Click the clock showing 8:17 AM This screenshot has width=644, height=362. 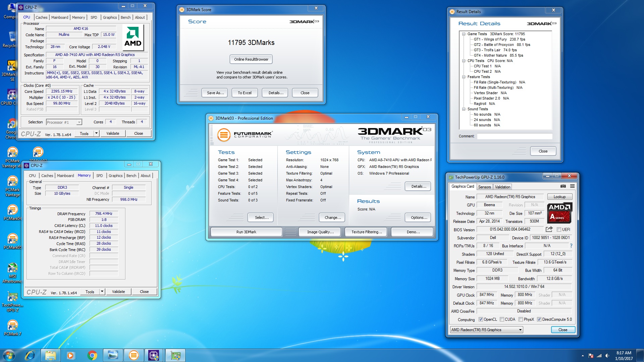(x=624, y=353)
